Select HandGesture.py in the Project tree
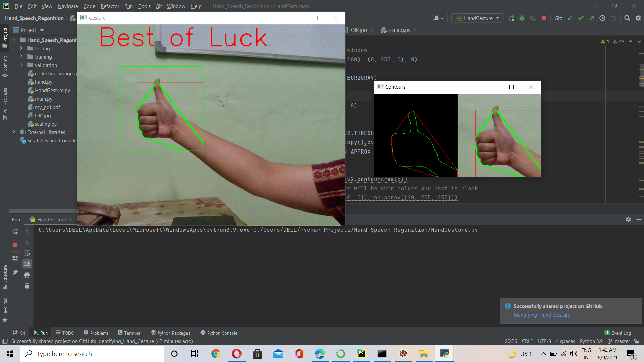 point(52,90)
